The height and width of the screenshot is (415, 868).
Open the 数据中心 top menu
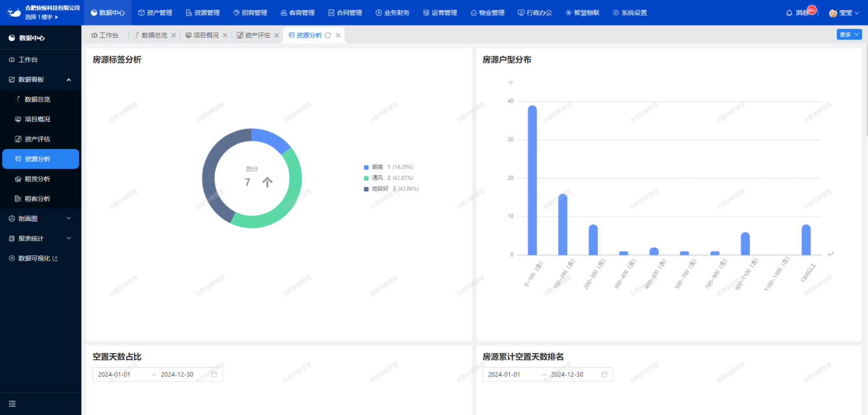108,13
